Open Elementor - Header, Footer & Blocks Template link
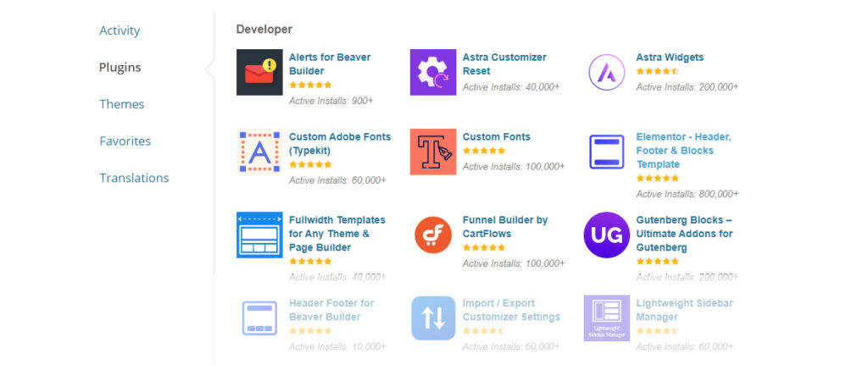This screenshot has width=868, height=376. coord(684,151)
